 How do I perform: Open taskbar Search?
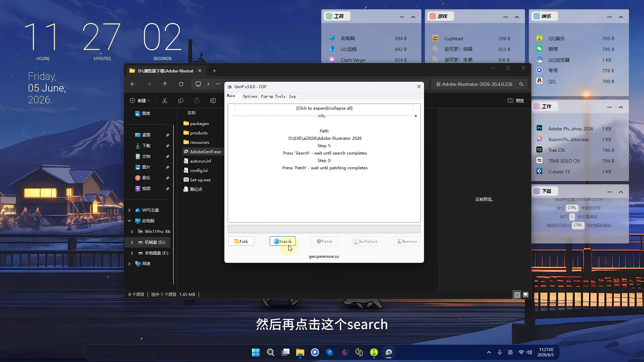(x=270, y=352)
